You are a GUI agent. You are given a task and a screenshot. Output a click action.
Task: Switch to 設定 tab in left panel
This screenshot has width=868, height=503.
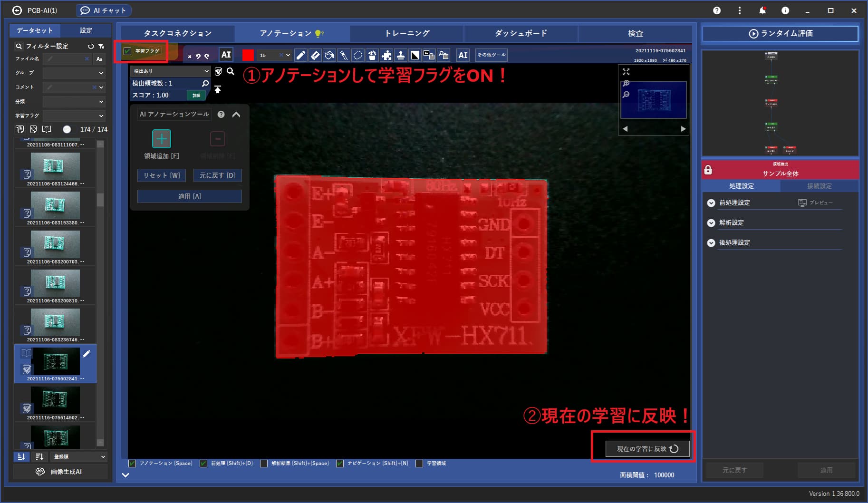pyautogui.click(x=86, y=30)
